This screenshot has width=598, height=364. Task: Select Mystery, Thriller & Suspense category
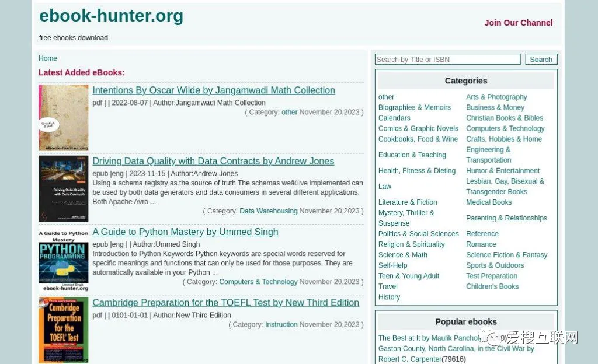pos(406,218)
